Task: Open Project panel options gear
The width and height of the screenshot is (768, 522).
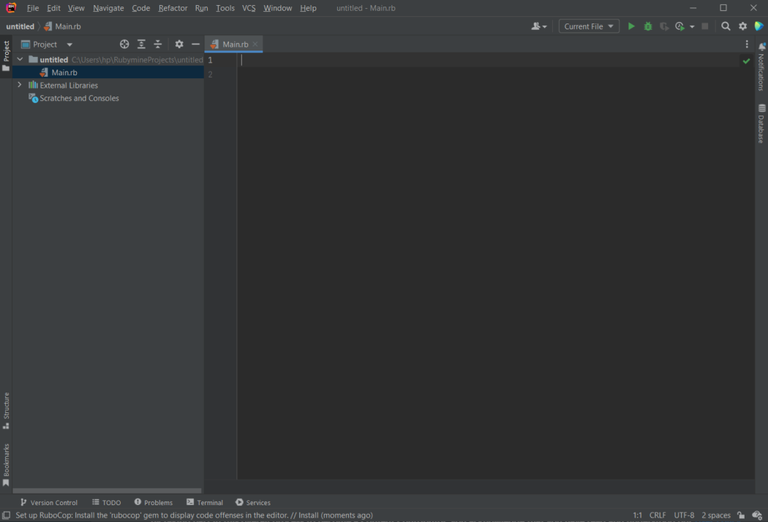Action: pyautogui.click(x=179, y=44)
